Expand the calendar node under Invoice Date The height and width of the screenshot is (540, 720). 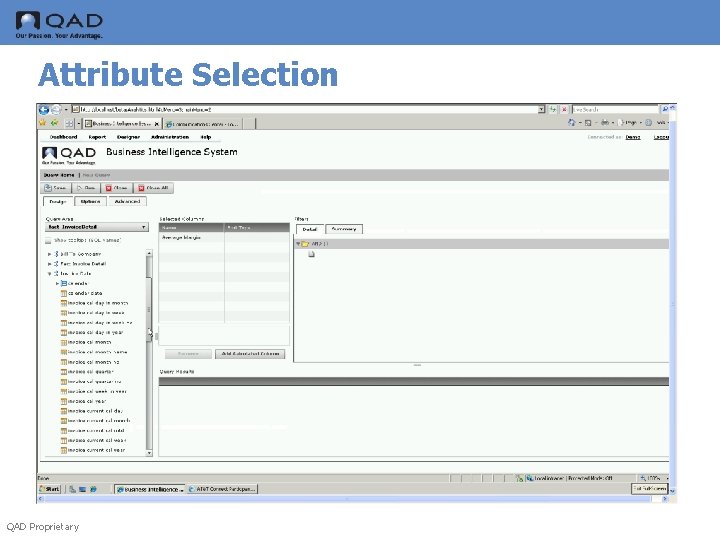coord(57,284)
